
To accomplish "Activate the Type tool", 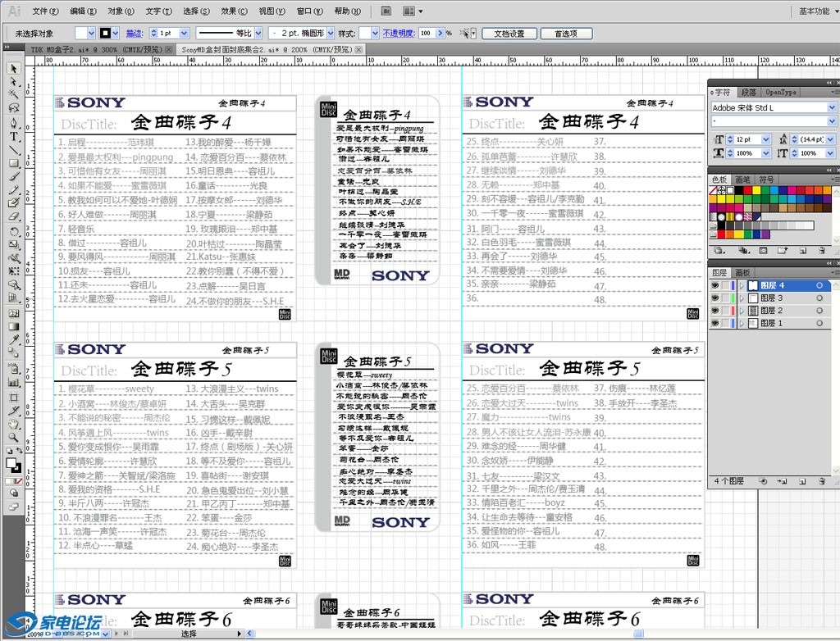I will pos(14,136).
